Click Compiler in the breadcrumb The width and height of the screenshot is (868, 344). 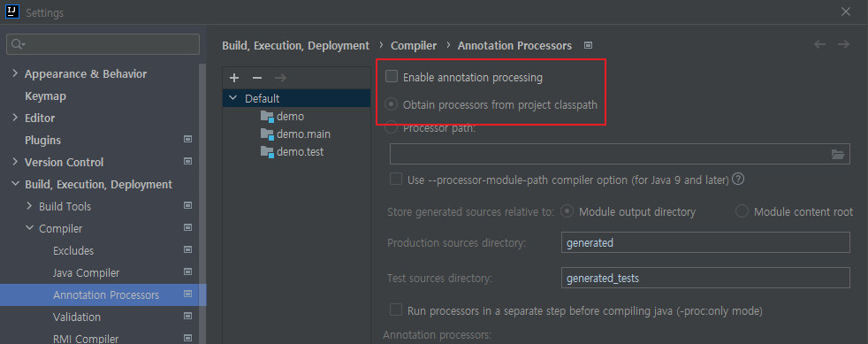(x=414, y=45)
